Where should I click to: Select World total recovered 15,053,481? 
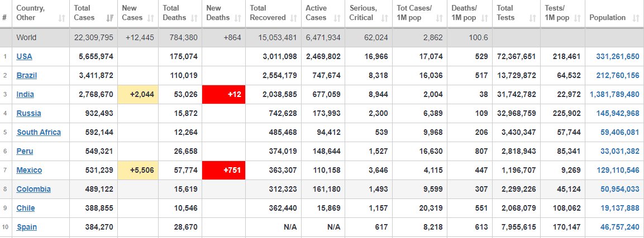point(277,38)
